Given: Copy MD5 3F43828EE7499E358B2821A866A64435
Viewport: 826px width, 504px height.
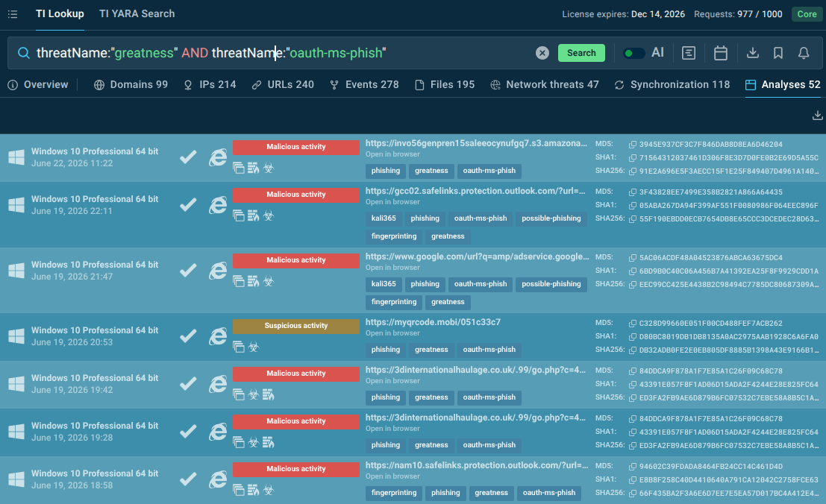Looking at the screenshot, I should point(632,192).
